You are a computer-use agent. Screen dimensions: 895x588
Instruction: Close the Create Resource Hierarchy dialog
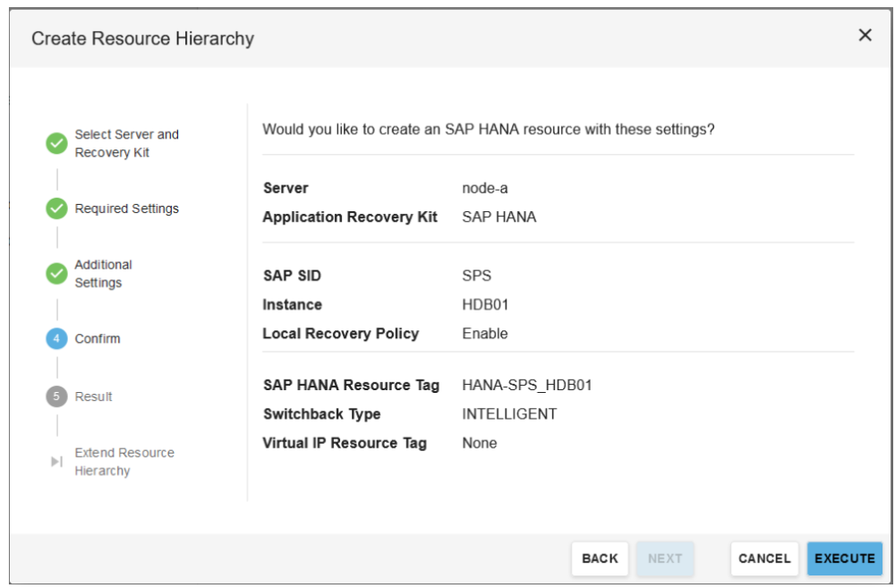click(x=865, y=36)
